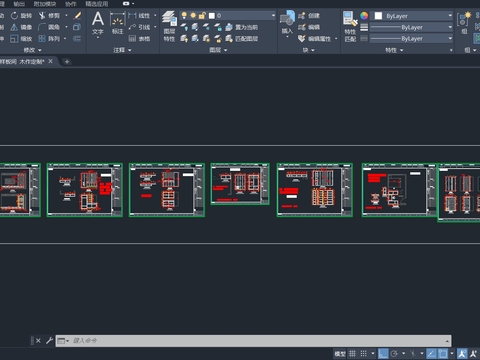Select the Mirror (镜像) tool
480x360 pixels.
[21, 27]
